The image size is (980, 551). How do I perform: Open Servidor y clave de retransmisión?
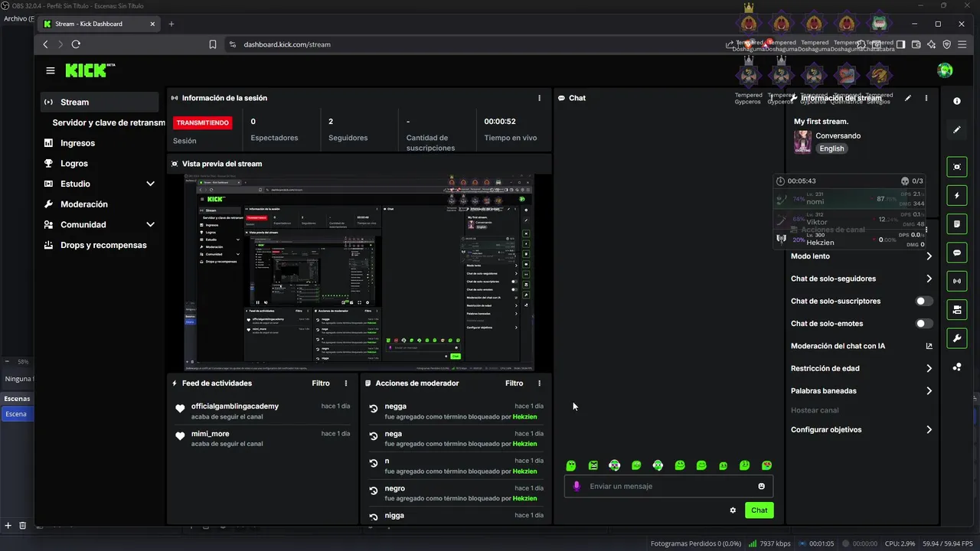click(x=108, y=122)
